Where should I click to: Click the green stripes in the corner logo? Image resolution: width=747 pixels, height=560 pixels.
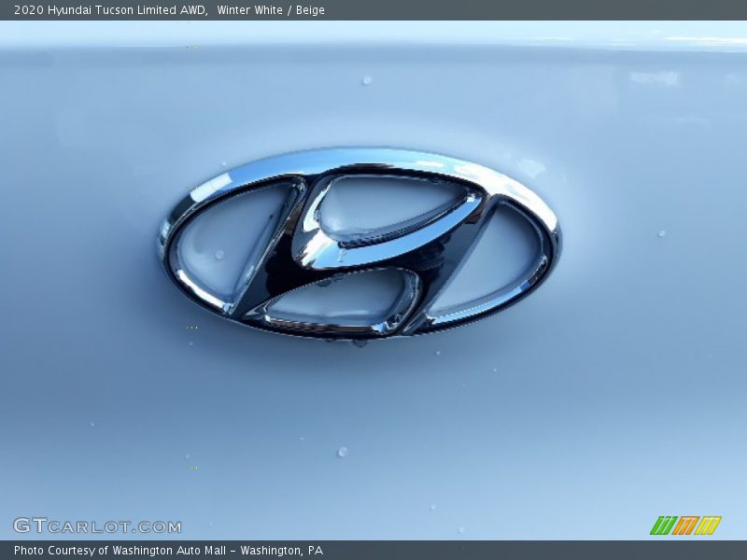pyautogui.click(x=663, y=525)
